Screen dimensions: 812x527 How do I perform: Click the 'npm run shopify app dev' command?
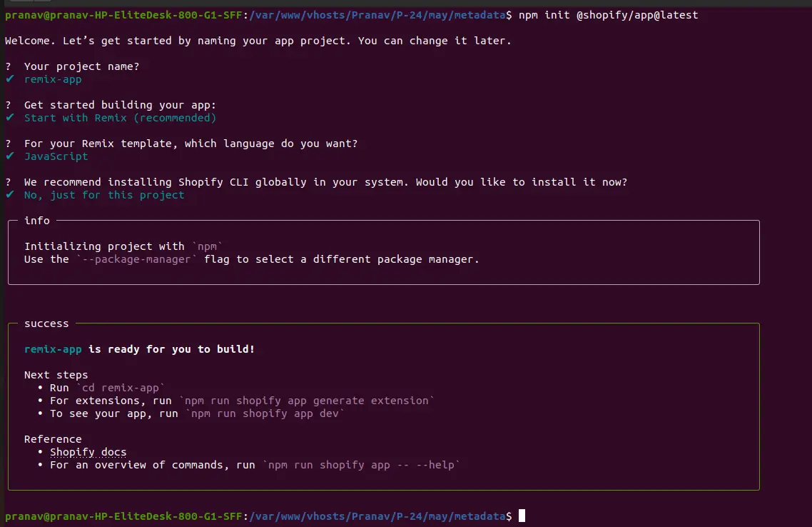pyautogui.click(x=265, y=413)
